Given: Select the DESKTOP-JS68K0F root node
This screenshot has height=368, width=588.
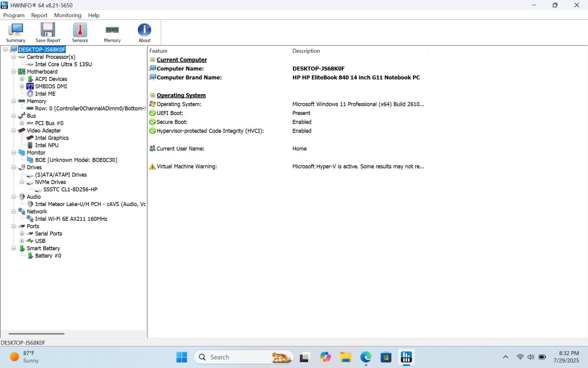Looking at the screenshot, I should (x=42, y=50).
